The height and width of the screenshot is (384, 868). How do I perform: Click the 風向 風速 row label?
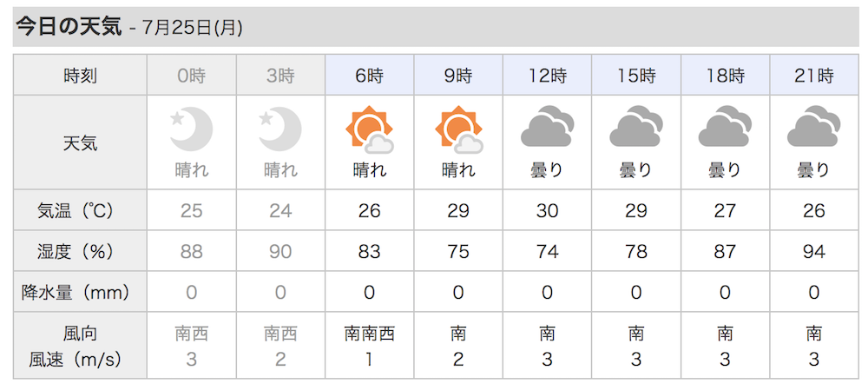pyautogui.click(x=80, y=347)
